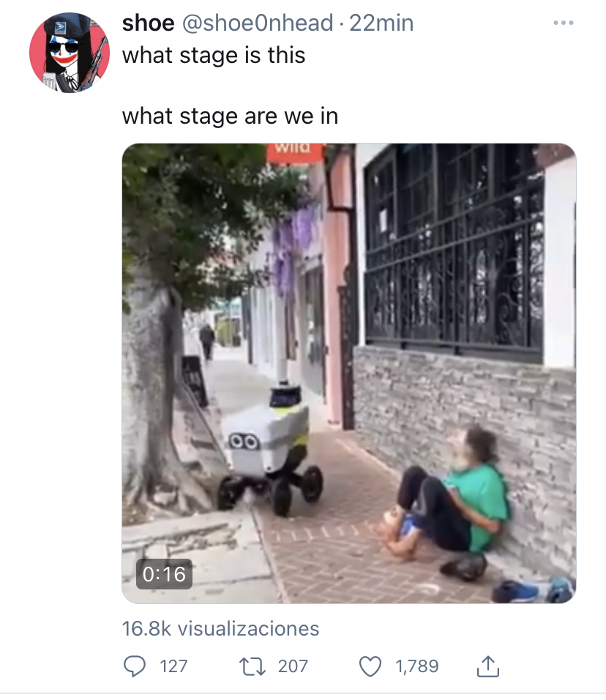Viewport: 606px width, 700px height.
Task: Click the orange sign atop the video
Action: [x=294, y=153]
